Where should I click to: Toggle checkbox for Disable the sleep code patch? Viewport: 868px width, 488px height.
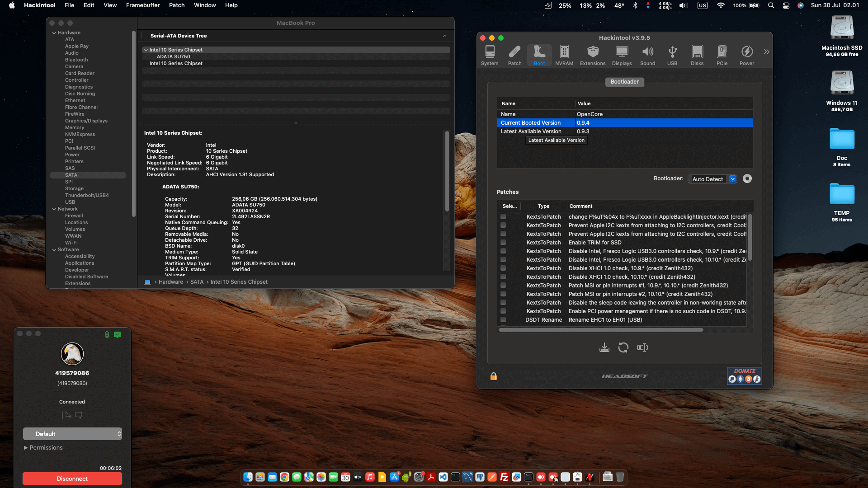click(503, 303)
